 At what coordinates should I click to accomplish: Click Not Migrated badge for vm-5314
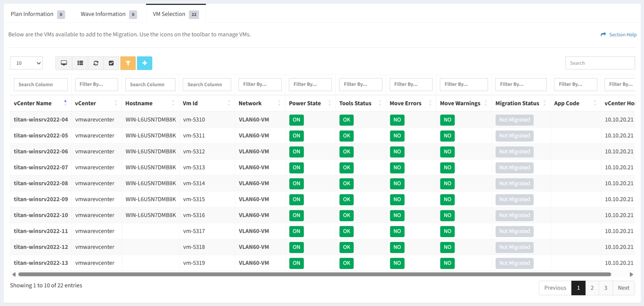coord(514,184)
